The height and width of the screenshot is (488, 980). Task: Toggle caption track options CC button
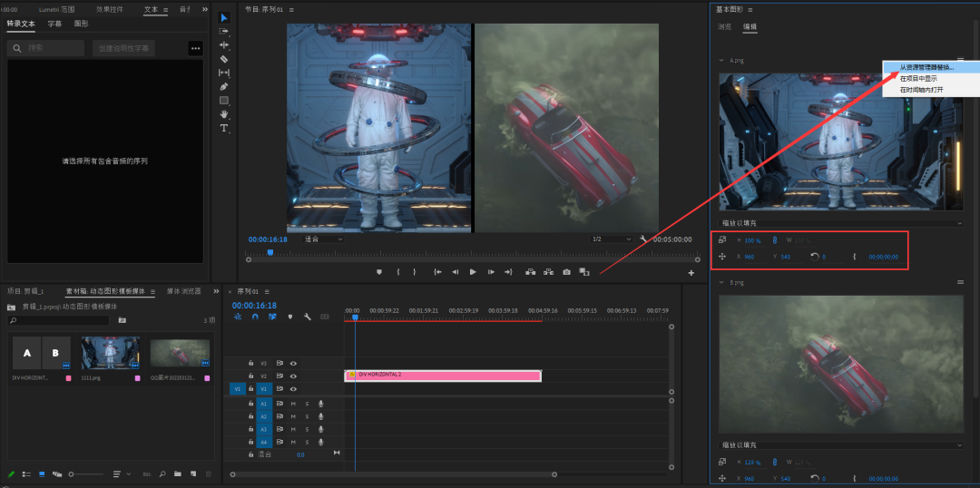pos(325,317)
